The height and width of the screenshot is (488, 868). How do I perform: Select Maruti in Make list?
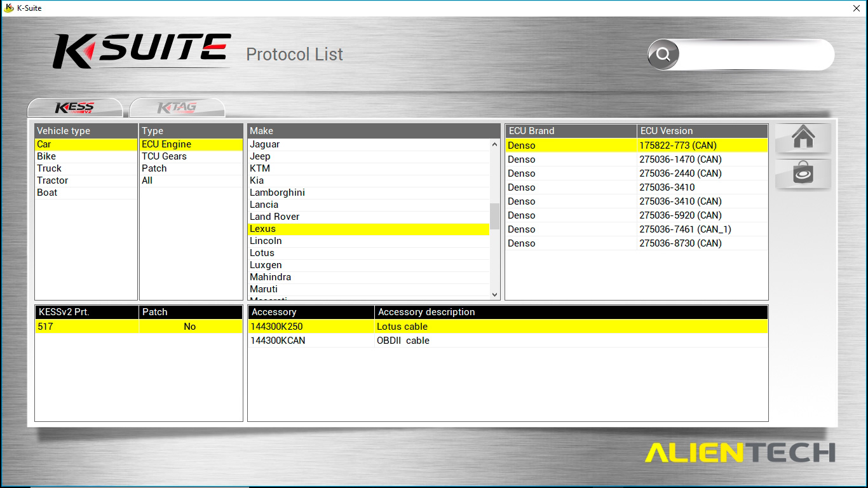click(x=369, y=289)
